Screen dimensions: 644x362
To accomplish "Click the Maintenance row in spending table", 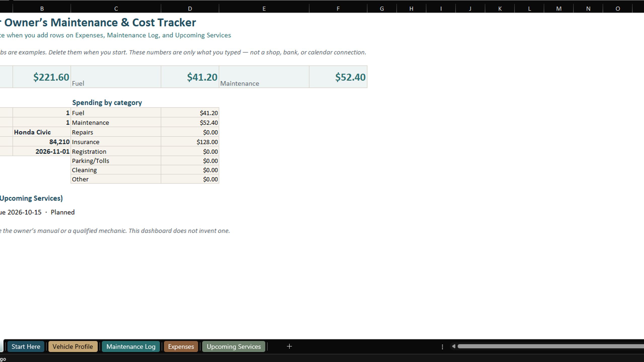I will tap(145, 123).
